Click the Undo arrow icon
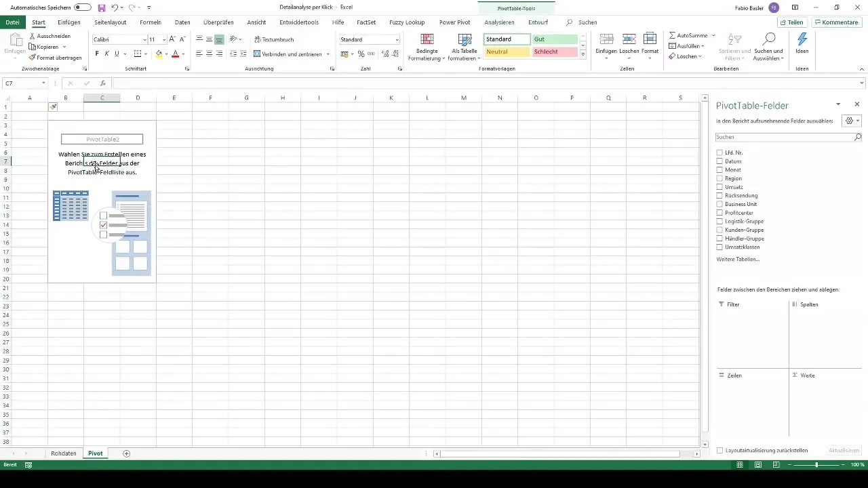This screenshot has width=868, height=488. (x=115, y=7)
